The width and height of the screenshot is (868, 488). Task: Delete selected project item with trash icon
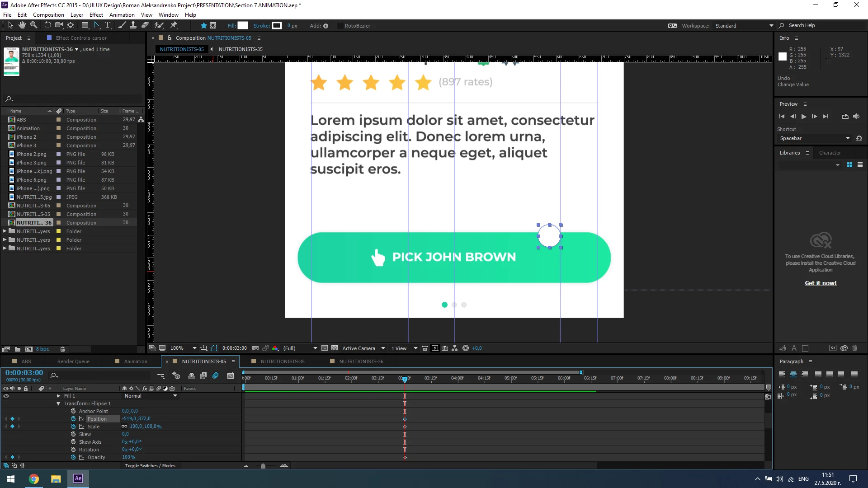pos(63,349)
